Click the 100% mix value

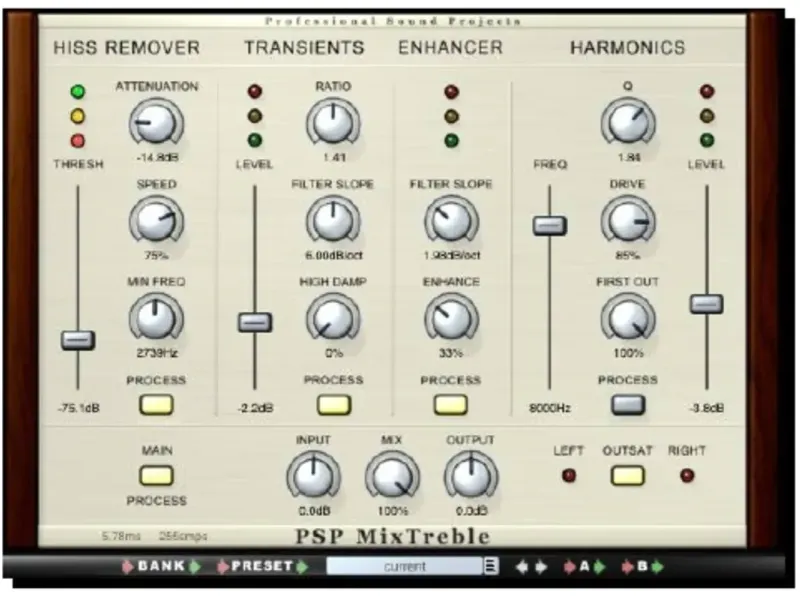(x=393, y=511)
